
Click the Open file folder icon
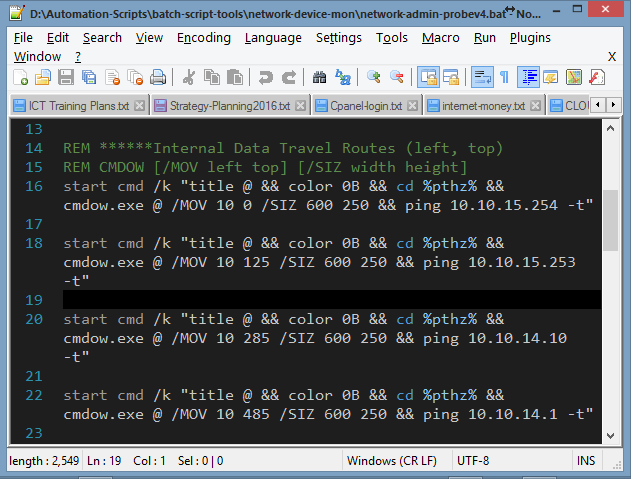[43, 77]
